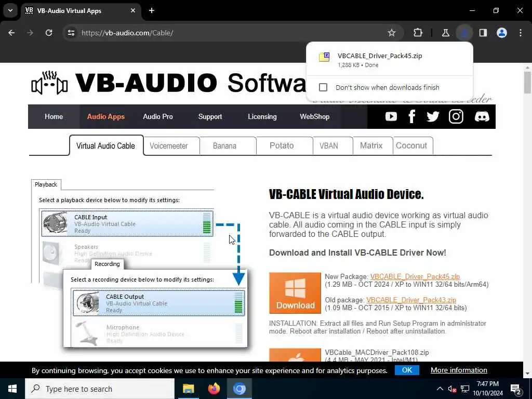Check Don't show when downloads finish

(323, 87)
